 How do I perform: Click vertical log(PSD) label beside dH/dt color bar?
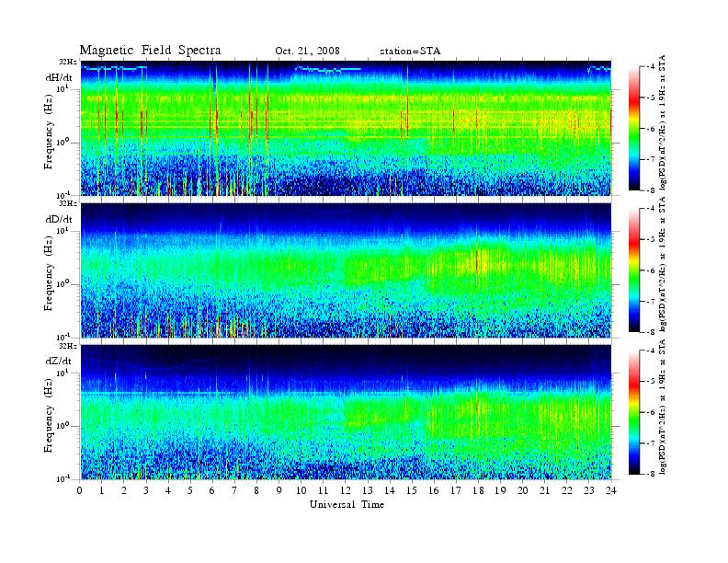click(663, 122)
